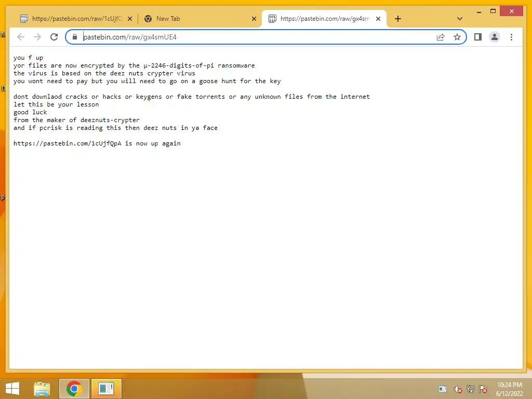The image size is (532, 399).
Task: Open the Action Center flag icon
Action: tap(483, 389)
